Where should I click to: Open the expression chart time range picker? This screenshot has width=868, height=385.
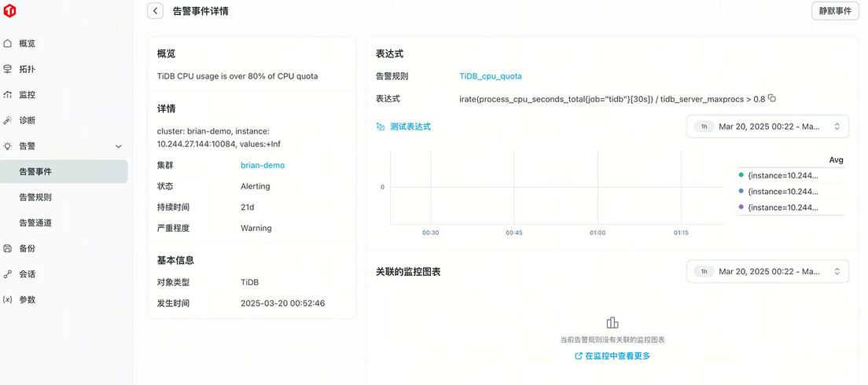coord(767,126)
